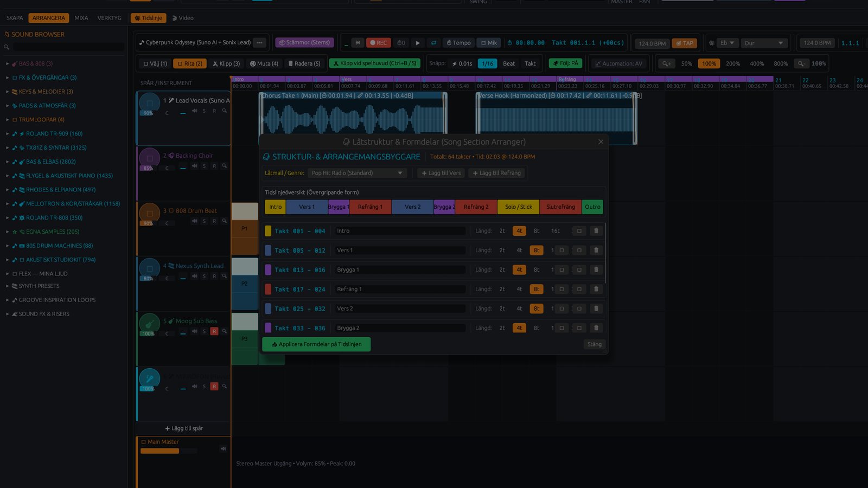Expand the SYNTH PRESETS folder
The height and width of the screenshot is (488, 868).
click(x=8, y=286)
